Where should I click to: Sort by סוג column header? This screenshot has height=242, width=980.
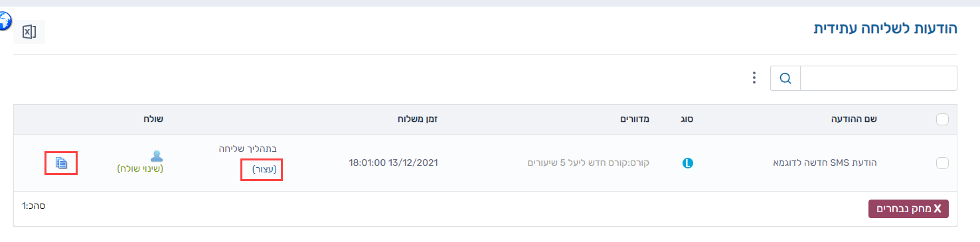687,119
